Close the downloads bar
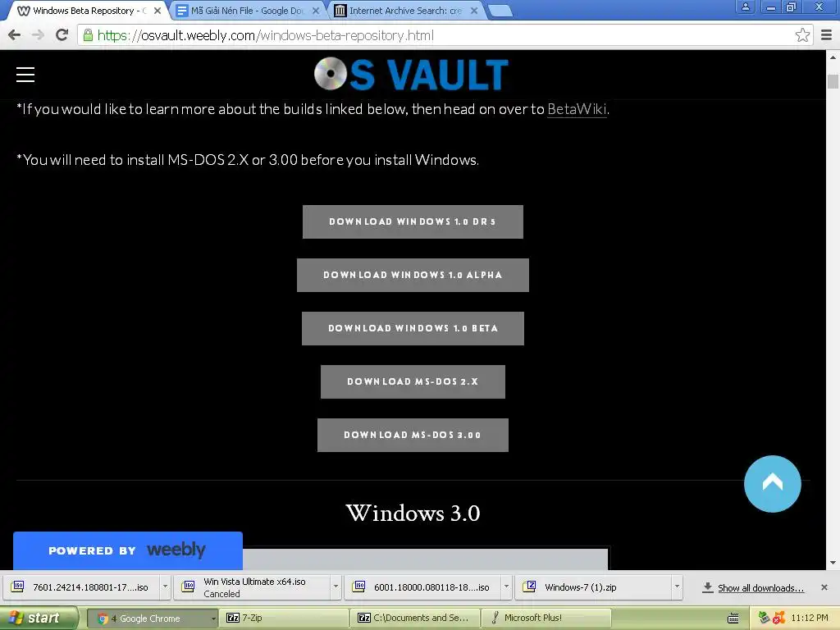This screenshot has height=630, width=840. (x=824, y=587)
